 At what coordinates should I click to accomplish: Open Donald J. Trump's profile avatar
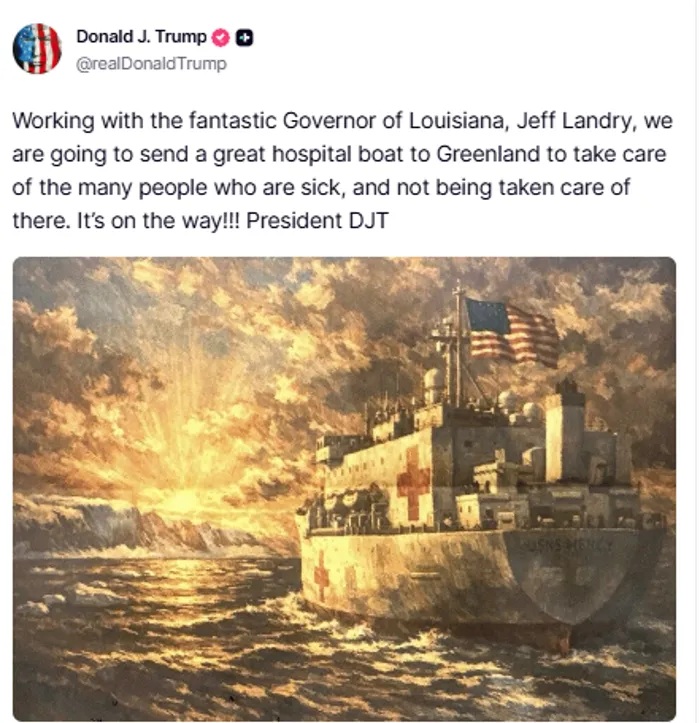[x=37, y=49]
